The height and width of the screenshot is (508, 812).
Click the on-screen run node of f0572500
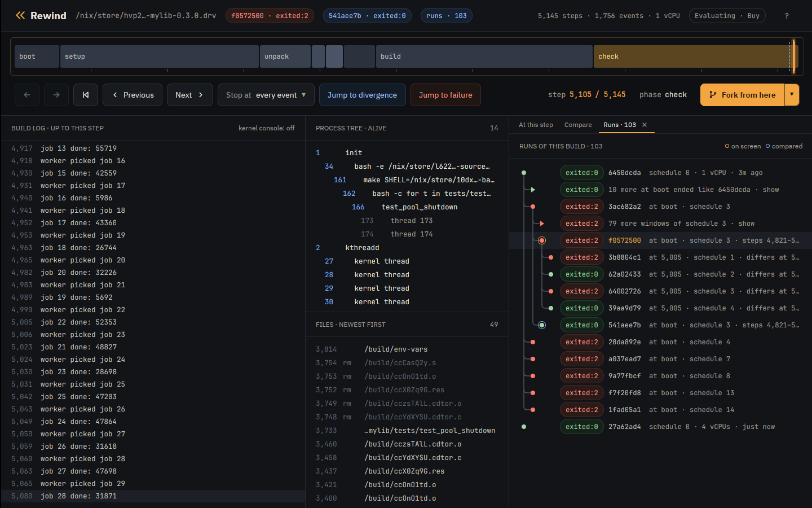(x=542, y=240)
